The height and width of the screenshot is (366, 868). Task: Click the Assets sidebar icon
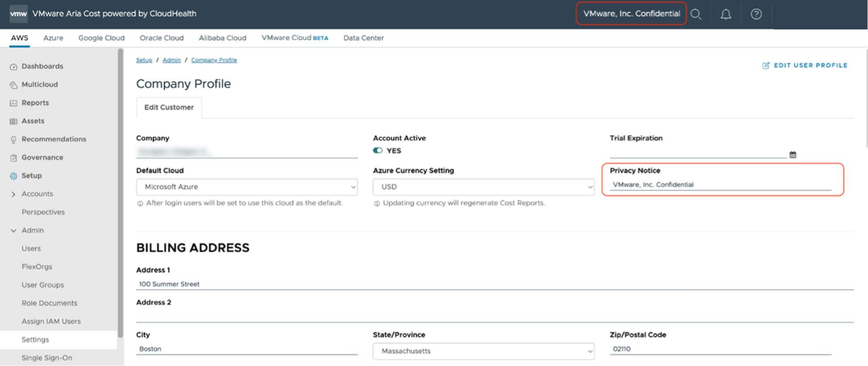point(13,121)
